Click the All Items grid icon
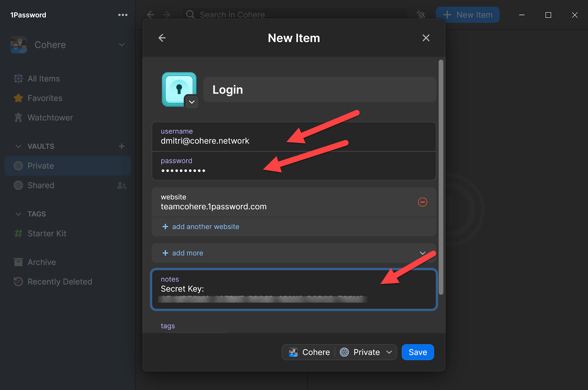The image size is (588, 390). (18, 79)
